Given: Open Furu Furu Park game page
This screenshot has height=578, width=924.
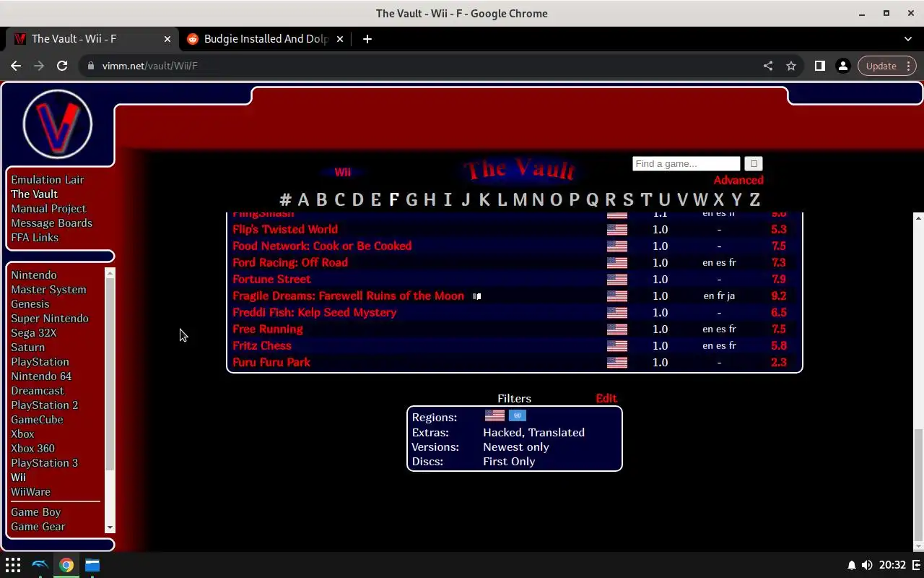Looking at the screenshot, I should pyautogui.click(x=271, y=363).
